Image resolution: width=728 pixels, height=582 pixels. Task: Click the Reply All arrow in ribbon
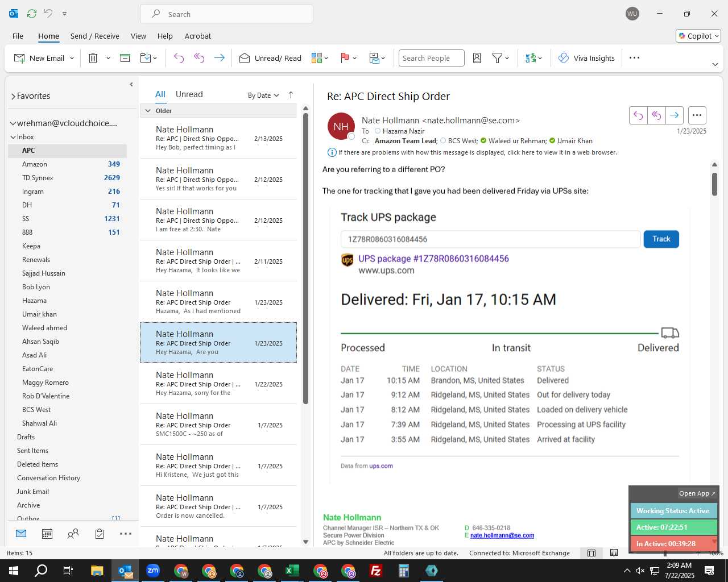click(199, 58)
